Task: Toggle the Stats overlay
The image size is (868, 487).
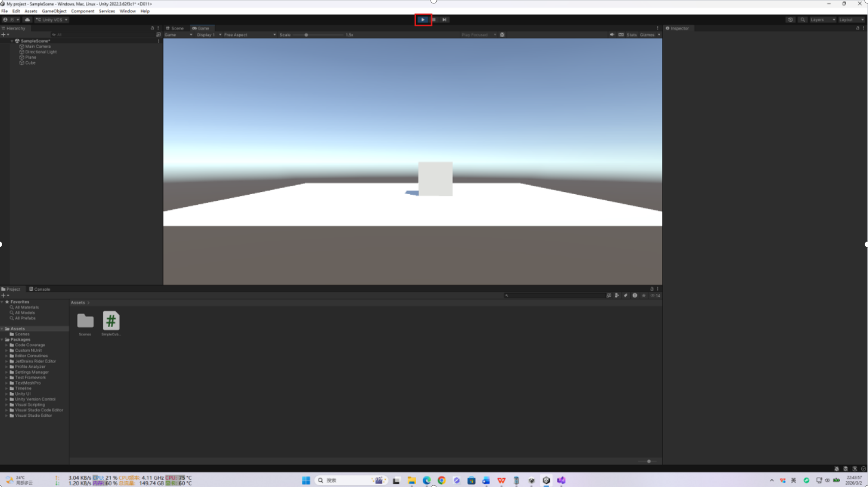Action: pyautogui.click(x=632, y=35)
